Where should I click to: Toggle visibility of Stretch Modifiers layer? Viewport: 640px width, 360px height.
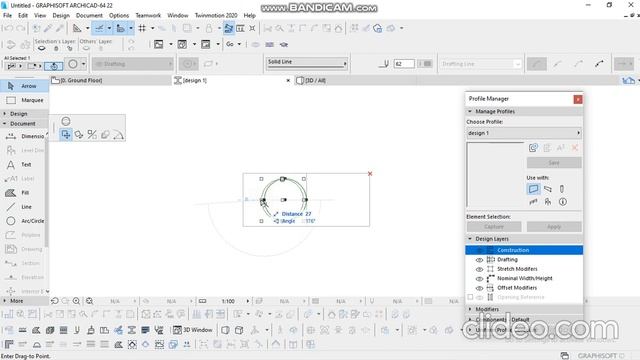pos(480,269)
